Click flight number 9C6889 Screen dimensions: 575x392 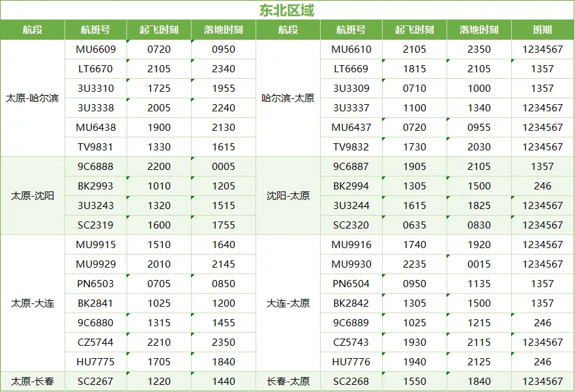click(x=351, y=323)
